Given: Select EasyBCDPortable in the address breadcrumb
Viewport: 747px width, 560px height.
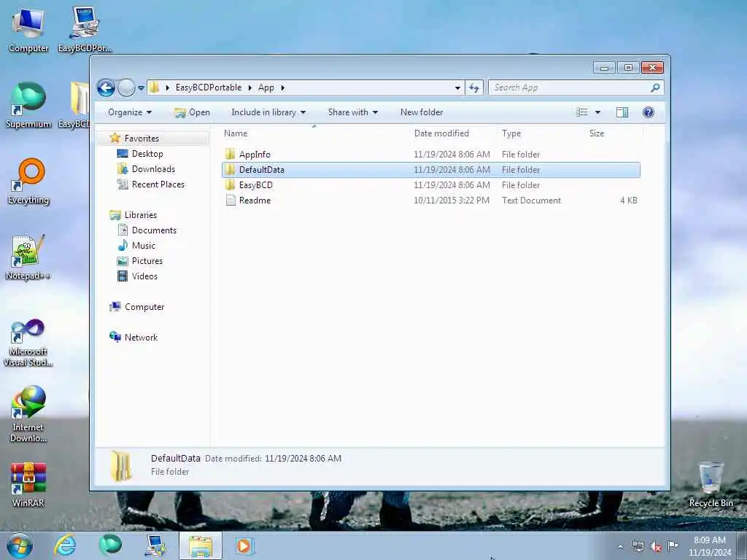Looking at the screenshot, I should (208, 87).
